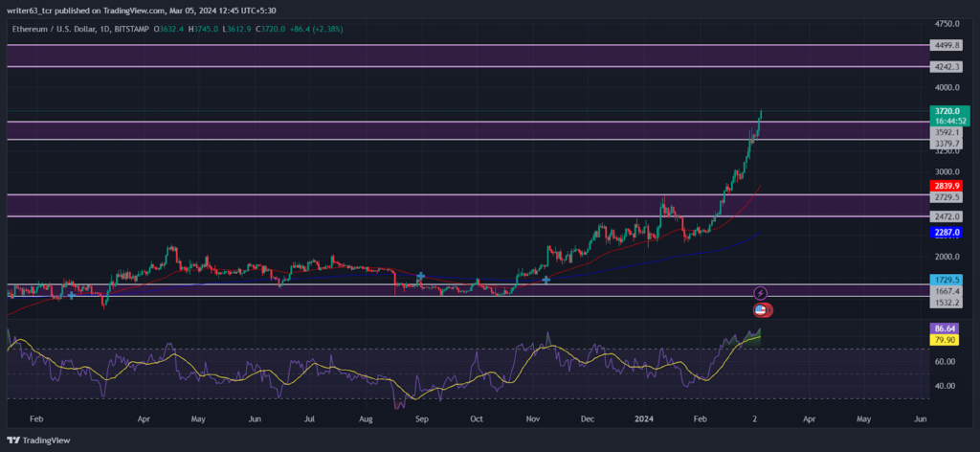Click the RSI scale value 40.00
Screen dimensions: 980x452
946,386
